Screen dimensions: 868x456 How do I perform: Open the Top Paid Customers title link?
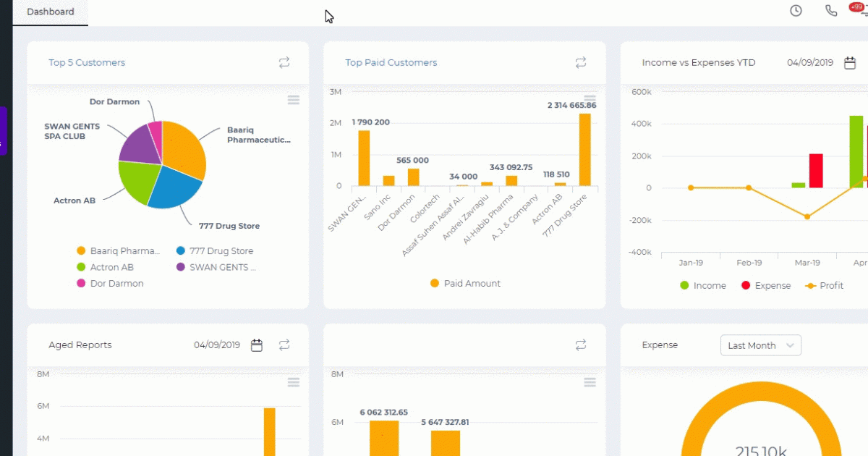(x=391, y=63)
